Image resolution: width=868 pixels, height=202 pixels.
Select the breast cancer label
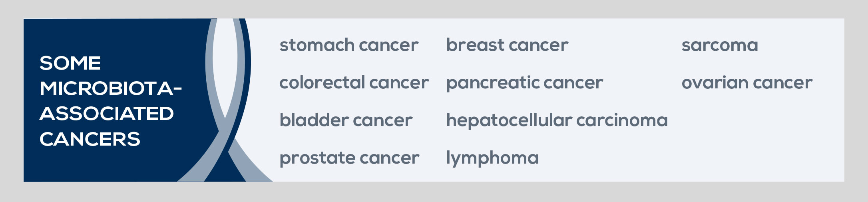pyautogui.click(x=507, y=45)
